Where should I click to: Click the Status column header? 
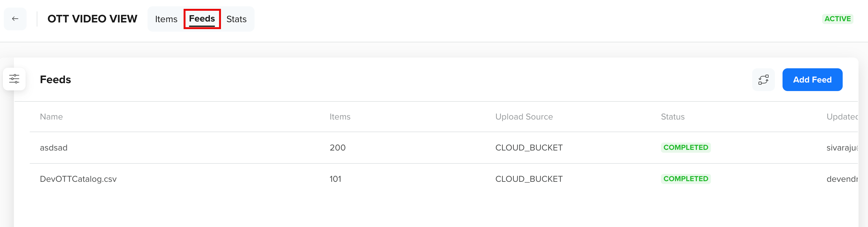click(x=673, y=117)
